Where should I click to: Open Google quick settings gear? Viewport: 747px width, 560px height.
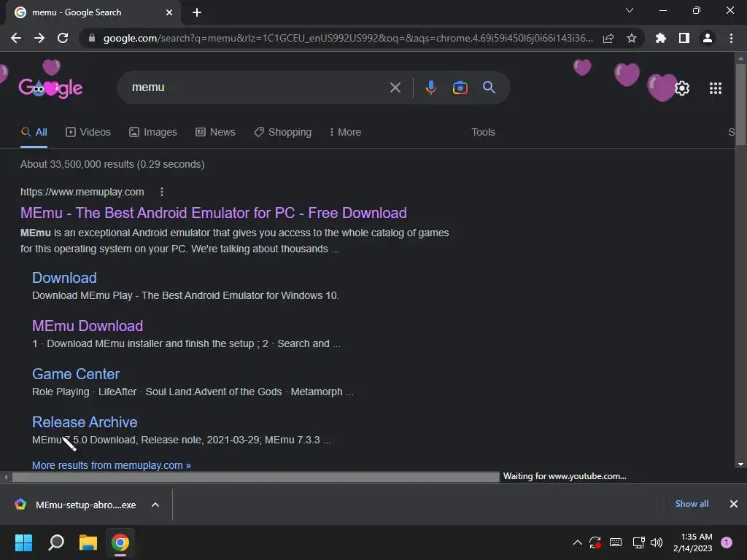click(682, 88)
